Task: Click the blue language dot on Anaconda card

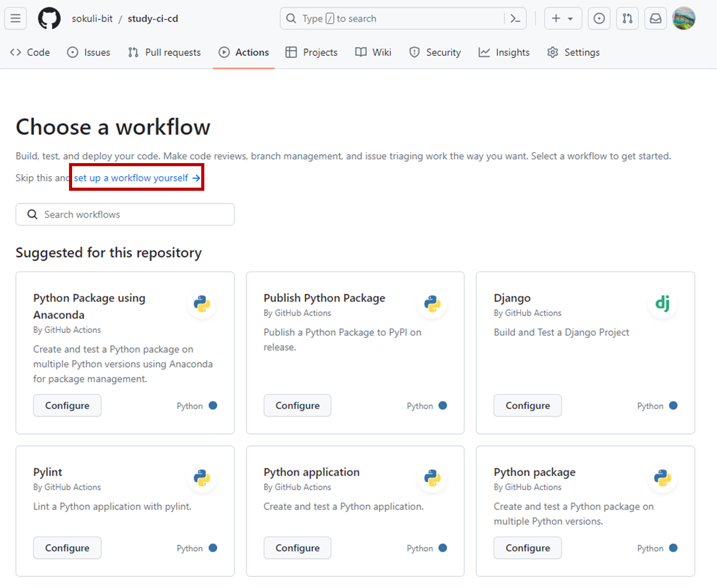Action: pyautogui.click(x=213, y=406)
